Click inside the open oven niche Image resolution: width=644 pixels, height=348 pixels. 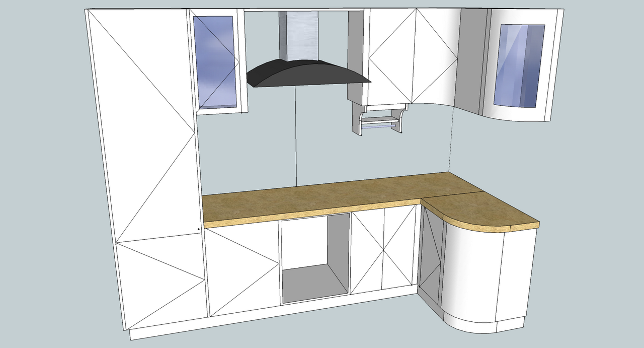click(314, 257)
